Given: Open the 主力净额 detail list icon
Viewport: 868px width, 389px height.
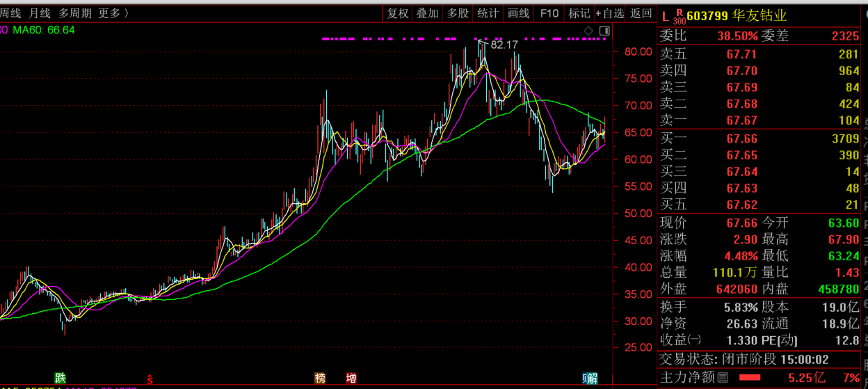Looking at the screenshot, I should coord(723,377).
